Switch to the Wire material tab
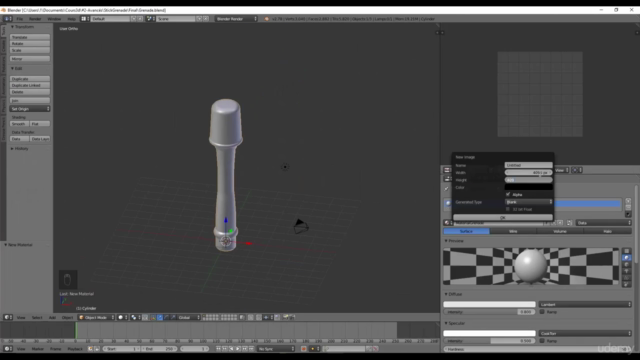The height and width of the screenshot is (360, 640). pyautogui.click(x=513, y=231)
